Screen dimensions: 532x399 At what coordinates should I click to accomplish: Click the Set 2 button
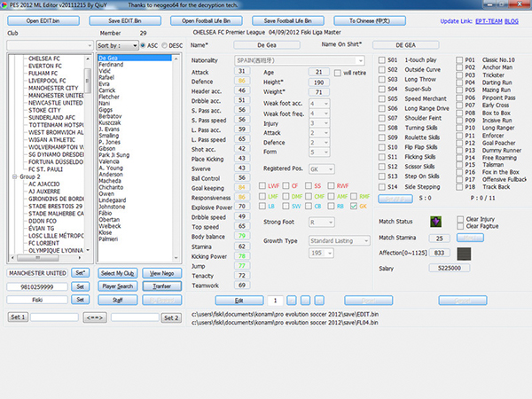coord(171,317)
